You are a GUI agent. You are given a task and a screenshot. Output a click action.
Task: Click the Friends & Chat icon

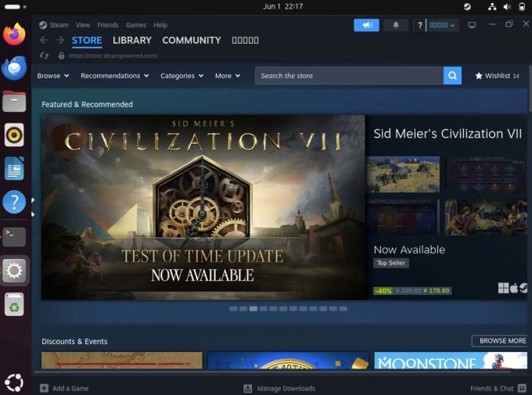point(522,388)
